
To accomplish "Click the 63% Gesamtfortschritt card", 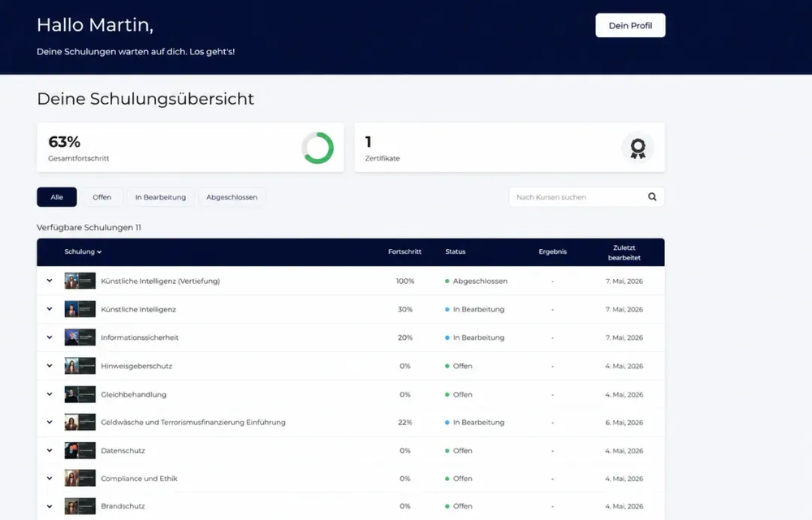I will tap(191, 148).
